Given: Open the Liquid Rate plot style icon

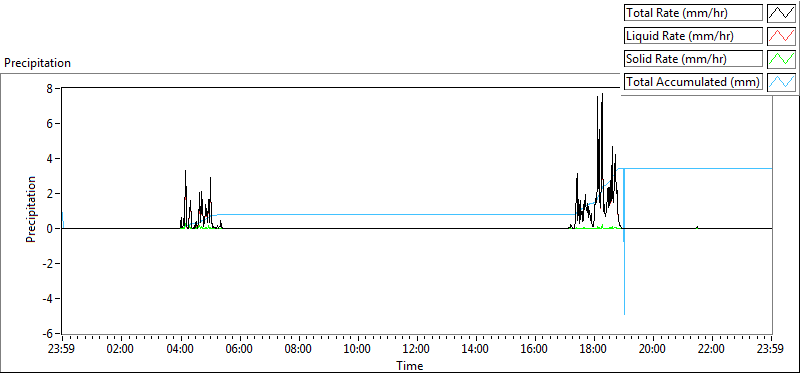Looking at the screenshot, I should (782, 36).
